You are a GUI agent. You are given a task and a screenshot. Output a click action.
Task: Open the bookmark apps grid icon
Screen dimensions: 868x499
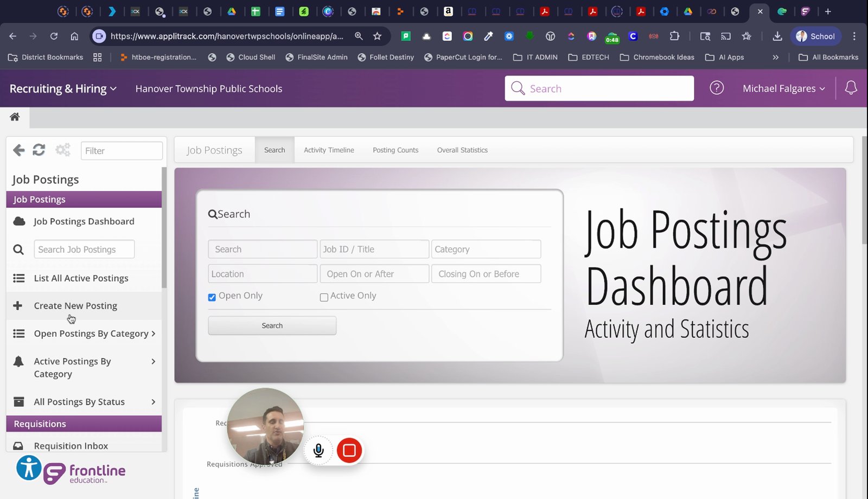[x=98, y=57]
